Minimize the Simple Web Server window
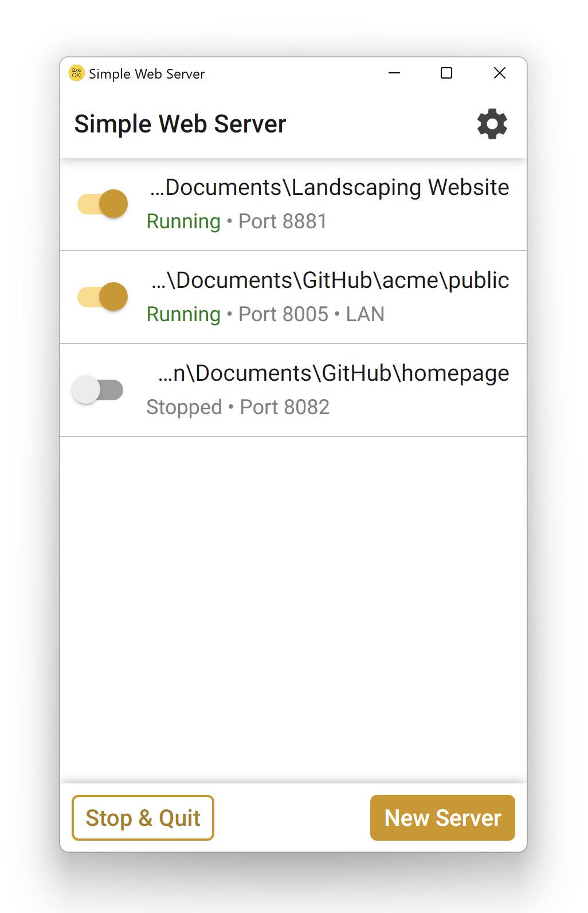This screenshot has height=913, width=588. click(394, 73)
